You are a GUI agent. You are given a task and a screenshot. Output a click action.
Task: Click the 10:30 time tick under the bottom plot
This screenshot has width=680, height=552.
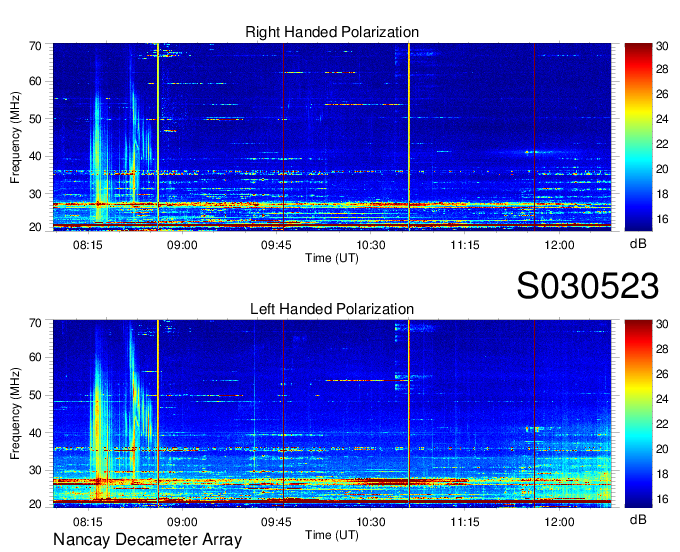click(371, 522)
